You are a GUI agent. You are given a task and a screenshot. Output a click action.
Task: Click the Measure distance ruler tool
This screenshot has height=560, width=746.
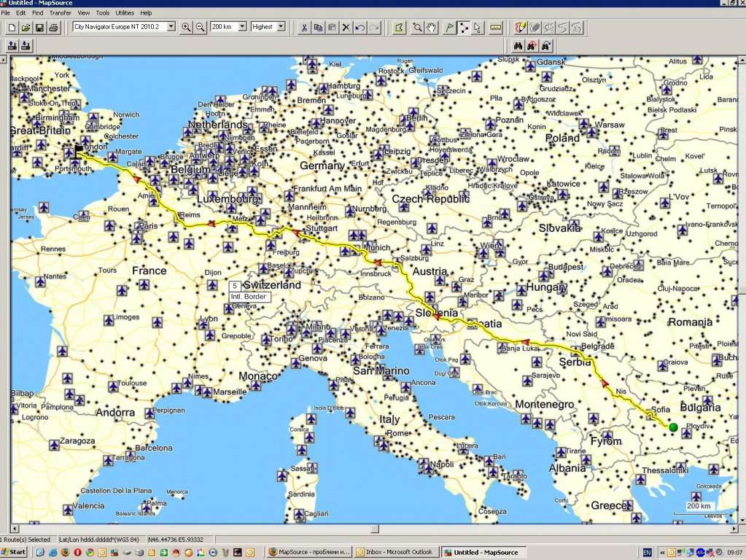tap(496, 28)
